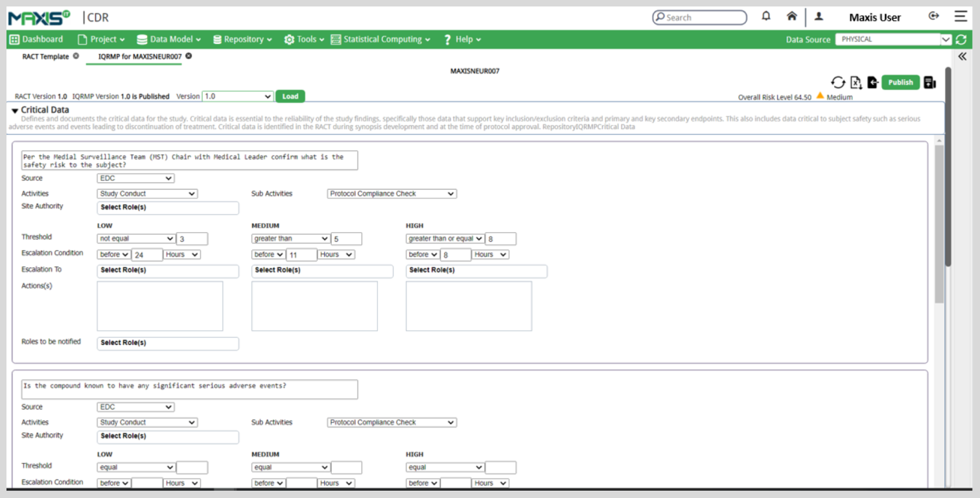Collapse the Critical Data section
980x498 pixels.
pos(15,111)
